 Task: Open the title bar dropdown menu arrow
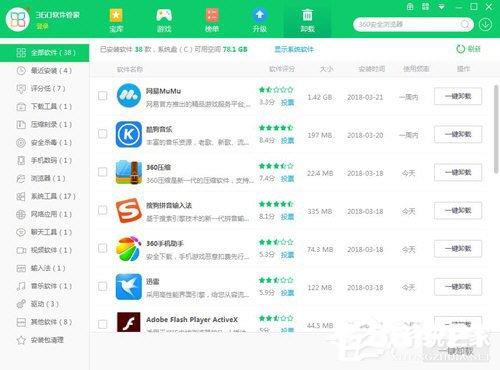tap(441, 7)
